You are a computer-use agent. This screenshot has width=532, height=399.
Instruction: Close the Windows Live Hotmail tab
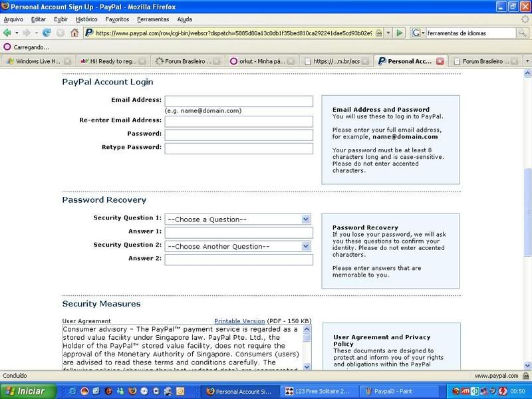click(x=68, y=61)
